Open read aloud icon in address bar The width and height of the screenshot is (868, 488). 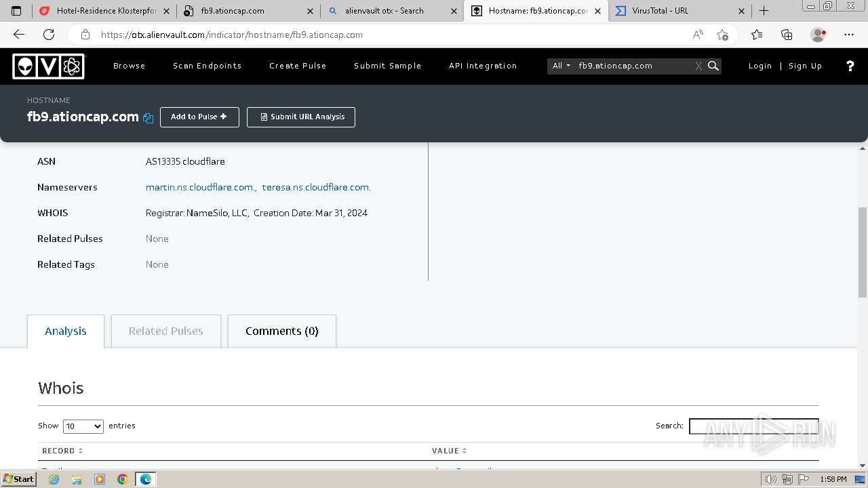698,35
